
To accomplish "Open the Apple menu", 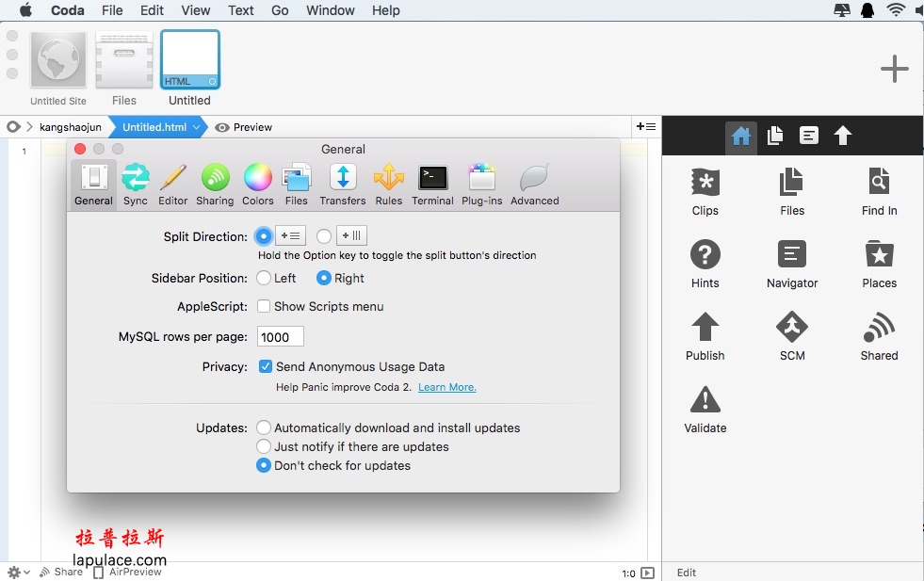I will 25,10.
